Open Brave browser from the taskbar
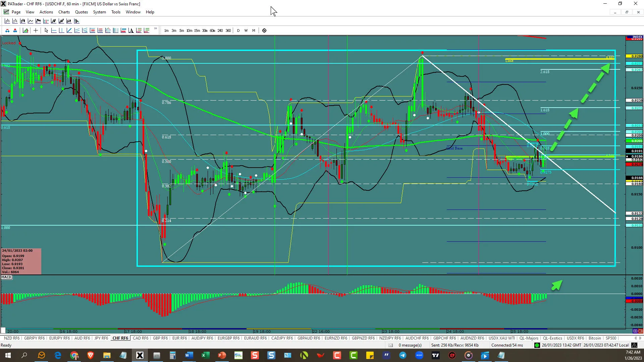 (91, 355)
